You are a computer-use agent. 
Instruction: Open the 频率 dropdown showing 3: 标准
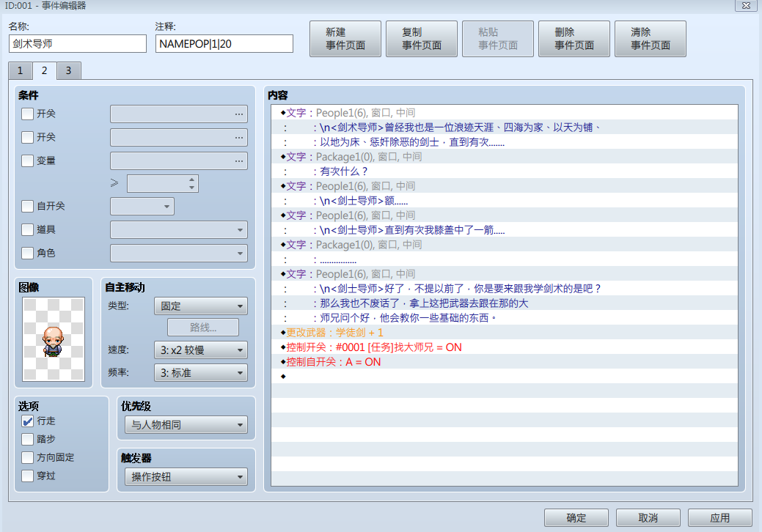pyautogui.click(x=201, y=373)
